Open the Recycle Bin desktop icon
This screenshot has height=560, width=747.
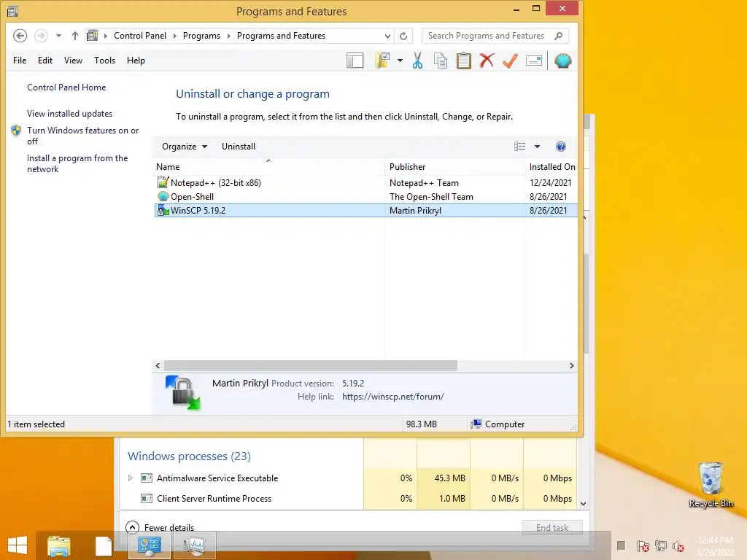tap(711, 485)
